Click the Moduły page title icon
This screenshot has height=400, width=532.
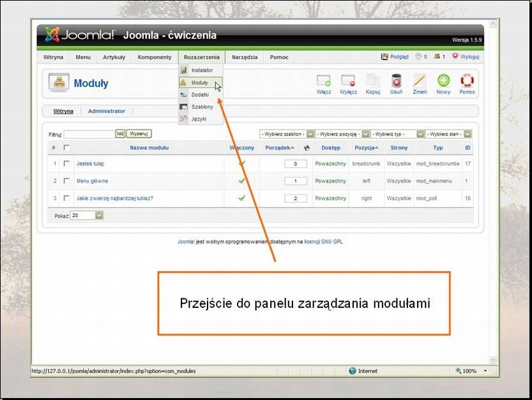point(59,82)
